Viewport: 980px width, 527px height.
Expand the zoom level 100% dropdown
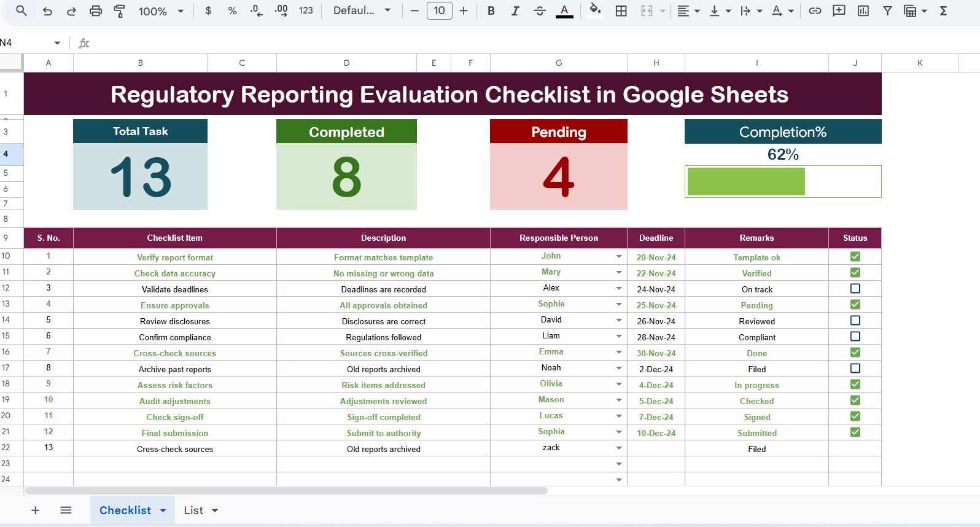pyautogui.click(x=180, y=11)
